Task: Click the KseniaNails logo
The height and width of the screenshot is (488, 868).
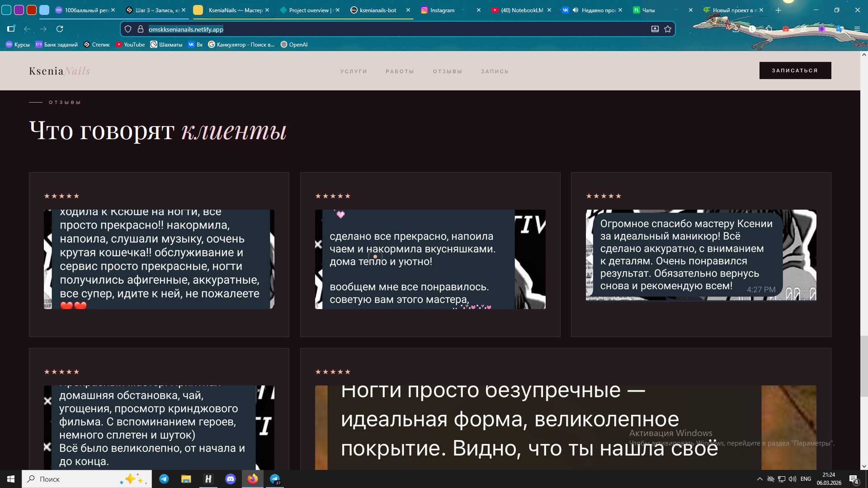Action: (59, 71)
